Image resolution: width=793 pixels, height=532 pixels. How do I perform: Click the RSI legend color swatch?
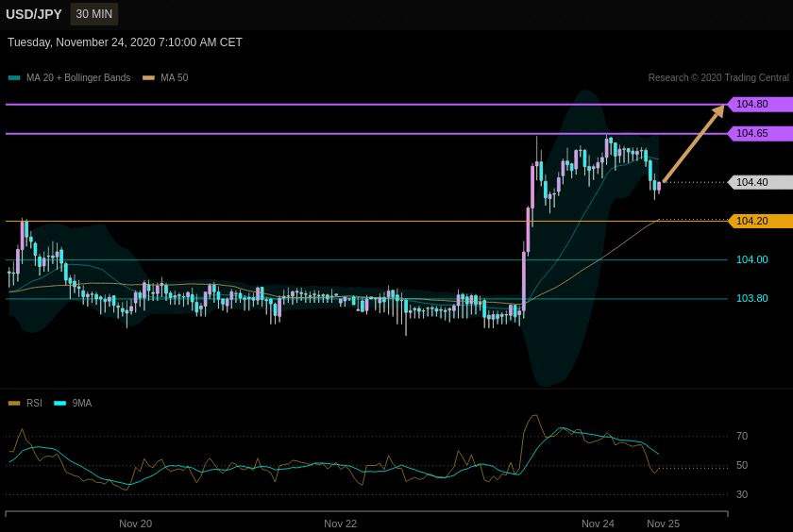click(15, 403)
